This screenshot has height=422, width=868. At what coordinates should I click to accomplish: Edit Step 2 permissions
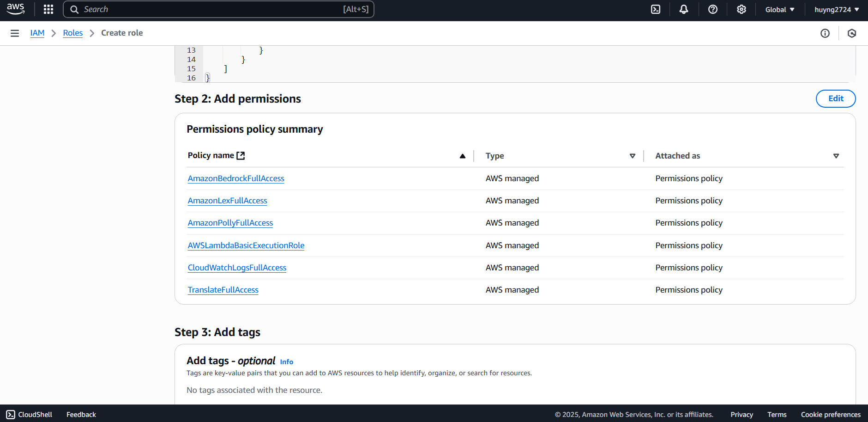point(836,98)
